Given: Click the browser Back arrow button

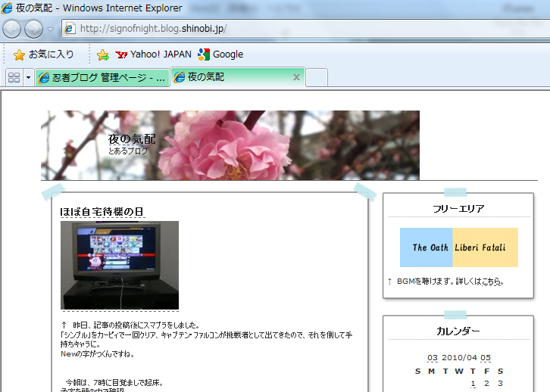Looking at the screenshot, I should (x=11, y=29).
